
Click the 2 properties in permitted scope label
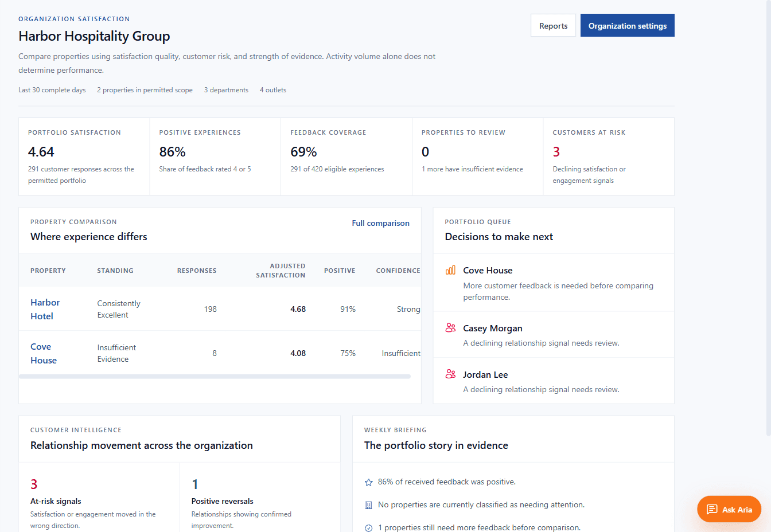[x=145, y=90]
